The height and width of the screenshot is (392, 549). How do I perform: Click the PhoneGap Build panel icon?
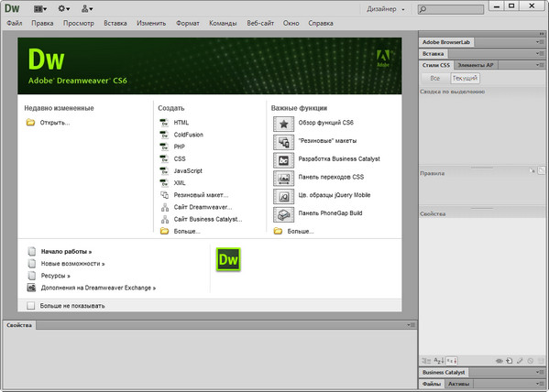283,215
